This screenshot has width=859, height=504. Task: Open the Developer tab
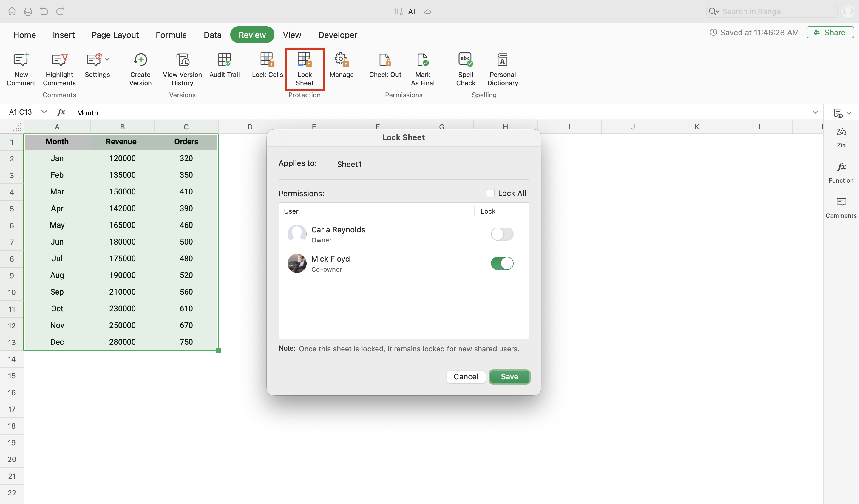click(x=337, y=35)
